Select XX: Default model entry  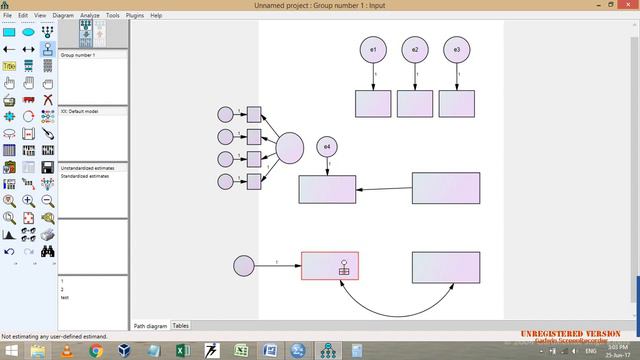(x=80, y=111)
